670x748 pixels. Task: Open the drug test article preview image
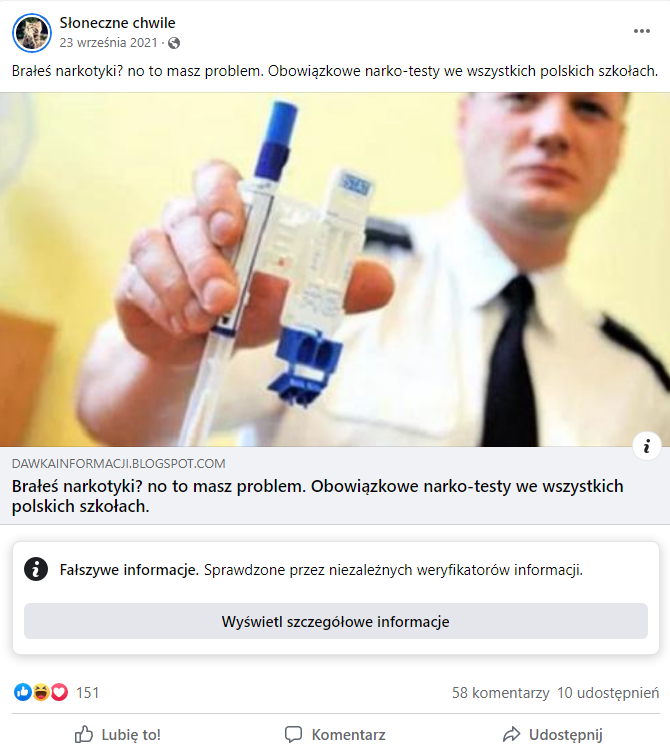tap(335, 270)
